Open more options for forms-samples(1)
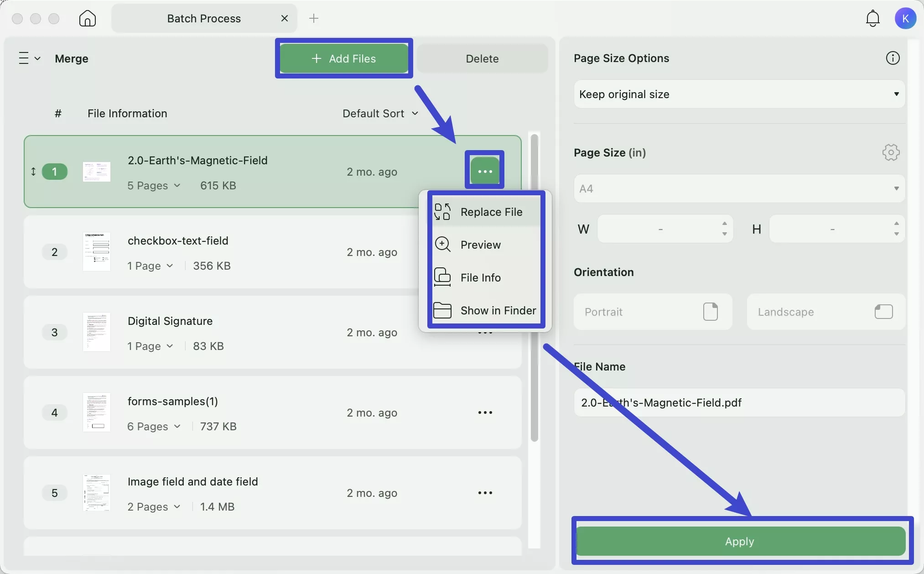The width and height of the screenshot is (924, 574). [485, 412]
